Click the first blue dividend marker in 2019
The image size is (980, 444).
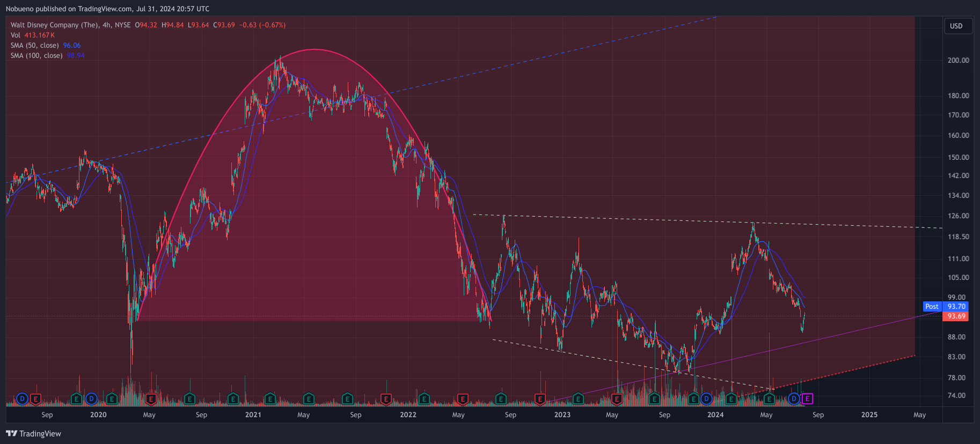(x=22, y=398)
